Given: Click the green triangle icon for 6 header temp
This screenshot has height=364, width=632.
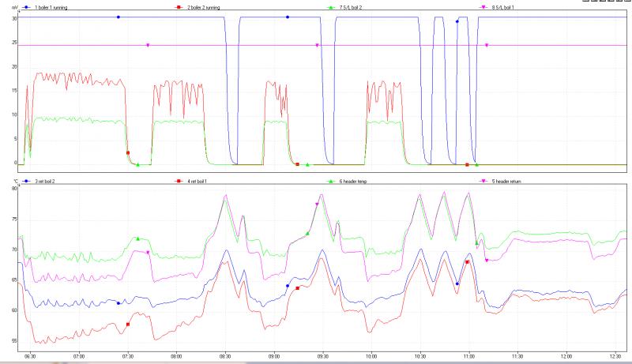Looking at the screenshot, I should (330, 182).
